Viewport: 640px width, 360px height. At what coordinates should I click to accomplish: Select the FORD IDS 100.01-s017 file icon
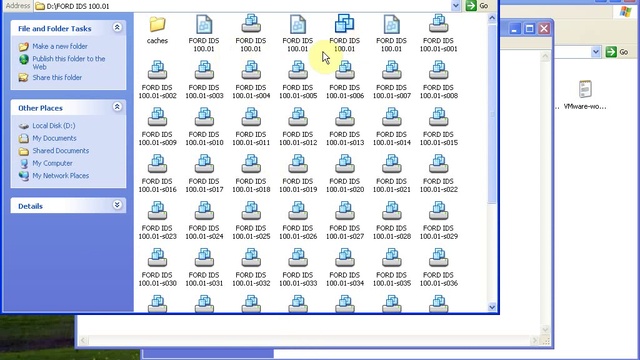click(x=204, y=164)
